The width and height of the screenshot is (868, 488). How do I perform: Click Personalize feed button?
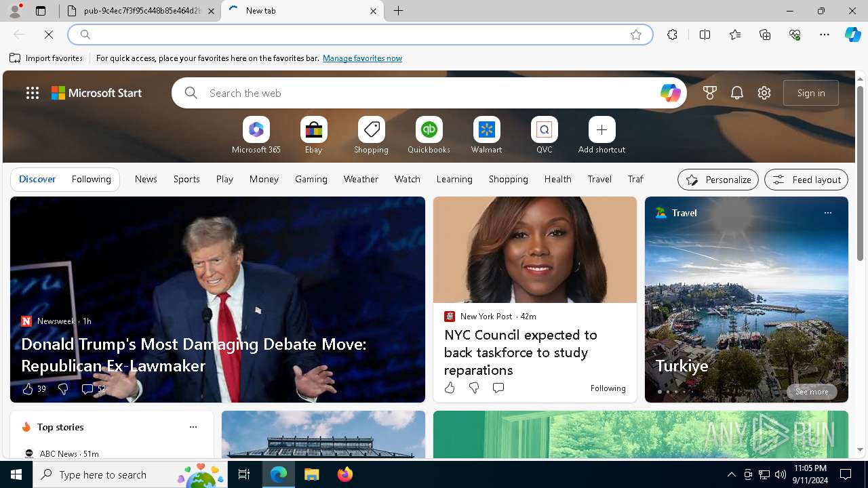[718, 180]
